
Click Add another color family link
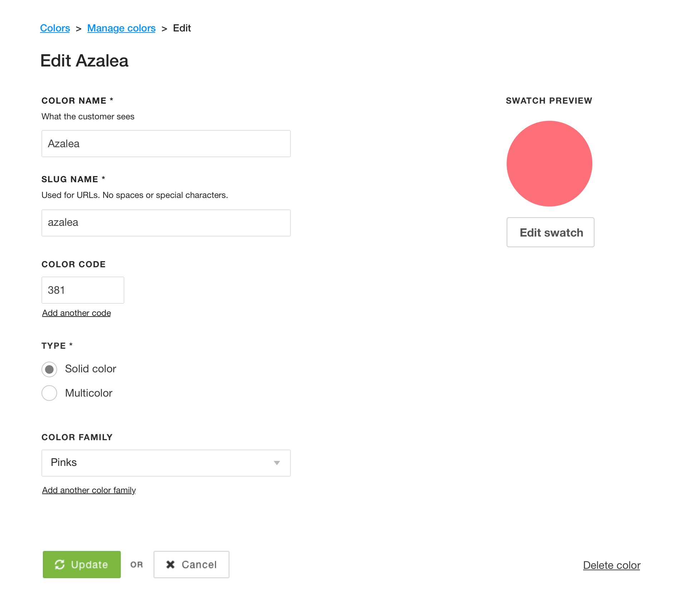pos(89,490)
